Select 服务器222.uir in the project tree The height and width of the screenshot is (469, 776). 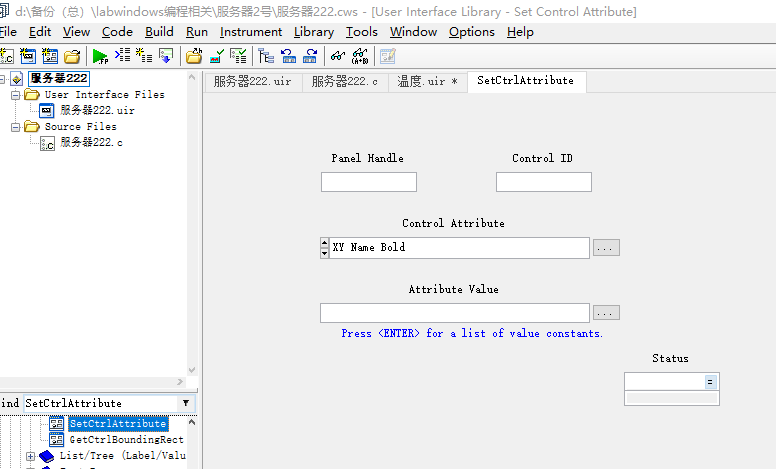click(97, 110)
